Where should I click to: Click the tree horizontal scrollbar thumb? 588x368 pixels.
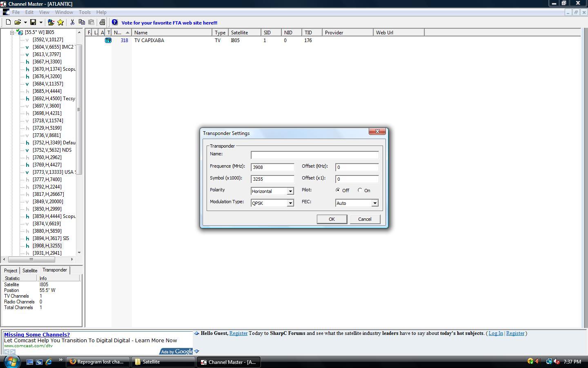pyautogui.click(x=31, y=259)
